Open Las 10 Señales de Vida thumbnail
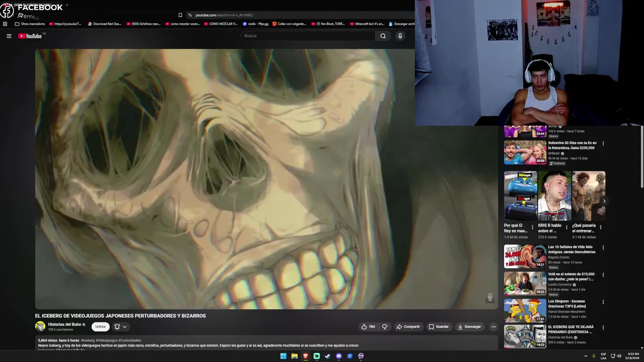 tap(525, 256)
